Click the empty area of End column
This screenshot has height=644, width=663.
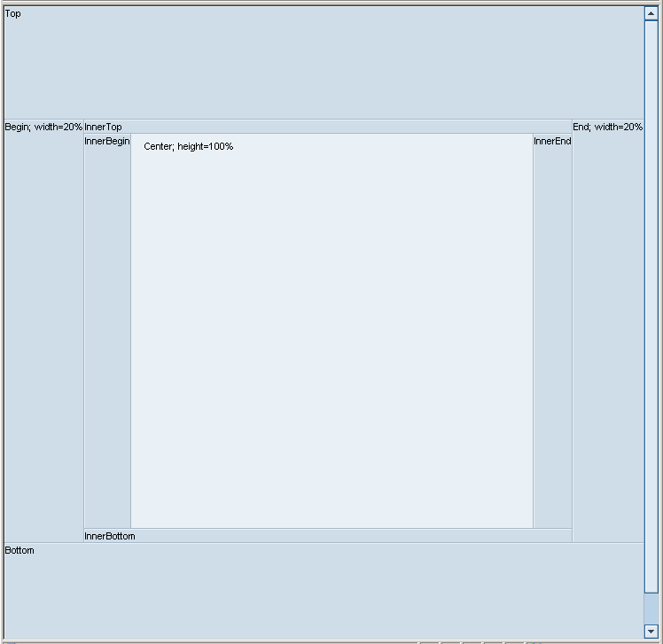pos(607,337)
